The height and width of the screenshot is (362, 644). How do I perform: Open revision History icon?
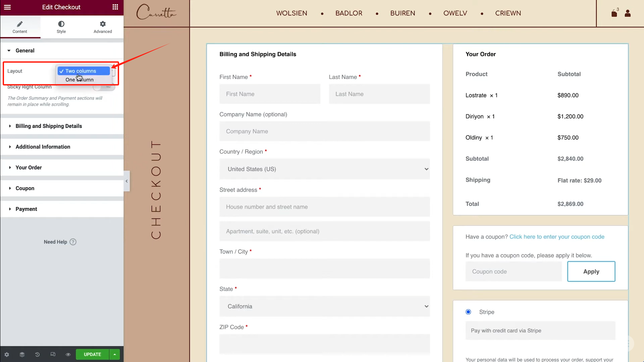[37, 354]
